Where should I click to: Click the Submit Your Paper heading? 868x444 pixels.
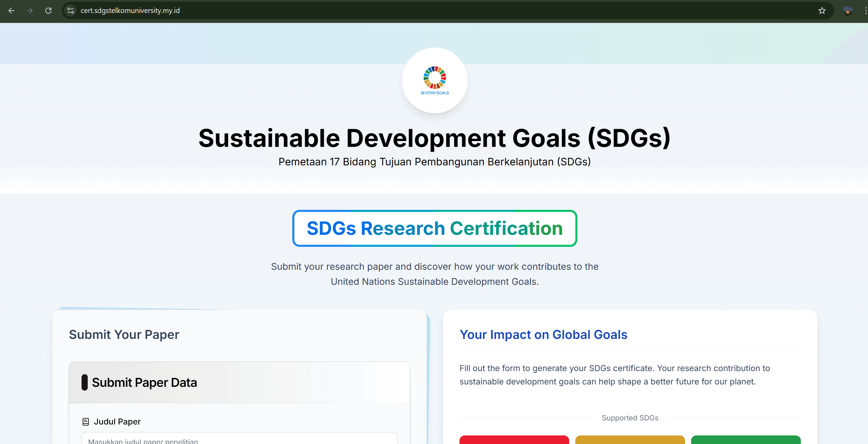124,334
